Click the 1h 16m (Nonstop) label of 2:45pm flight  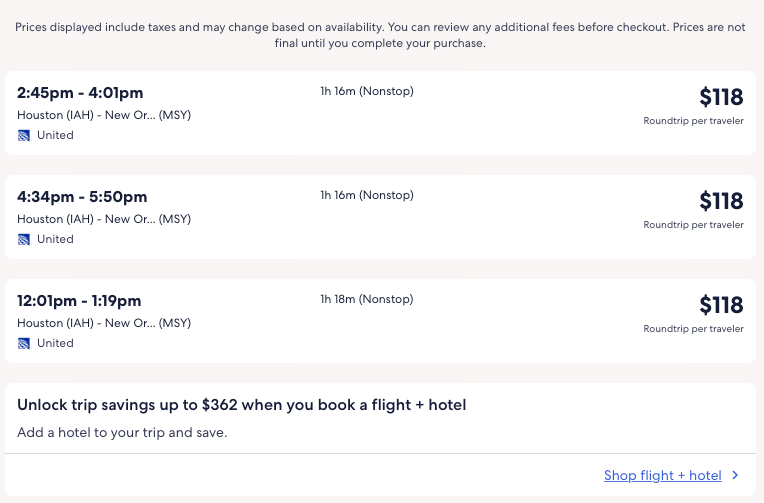pos(366,91)
